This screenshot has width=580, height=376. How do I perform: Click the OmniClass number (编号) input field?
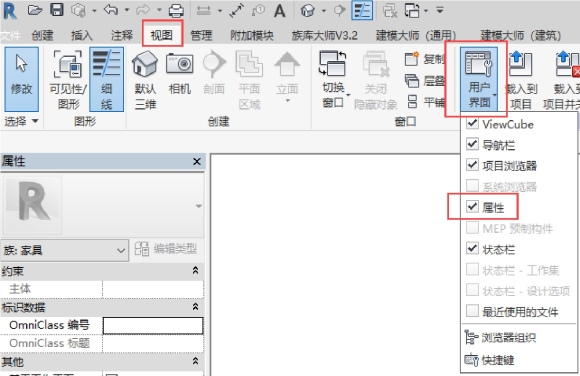pyautogui.click(x=153, y=326)
